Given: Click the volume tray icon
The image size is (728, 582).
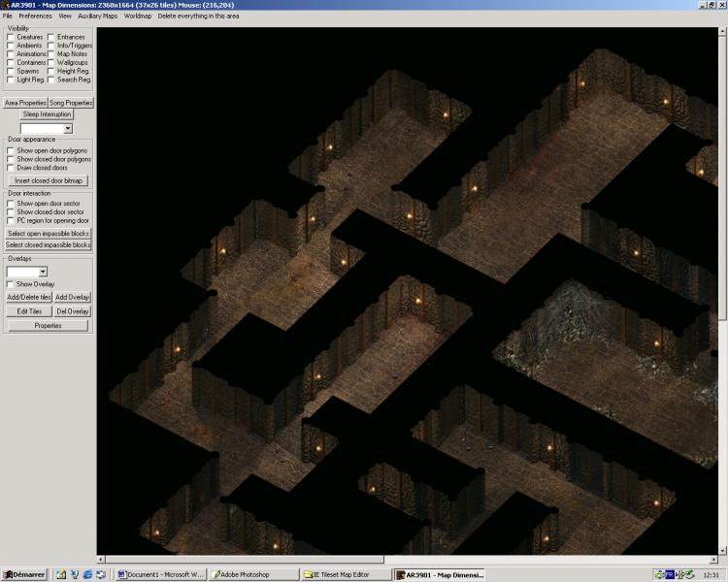Looking at the screenshot, I should (x=679, y=574).
